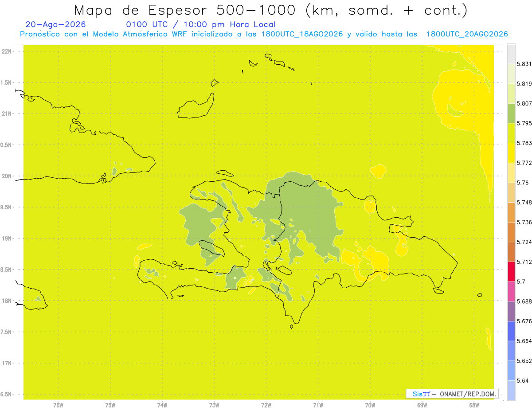Click the 76W longitude label
532x411 pixels.
pyautogui.click(x=58, y=405)
